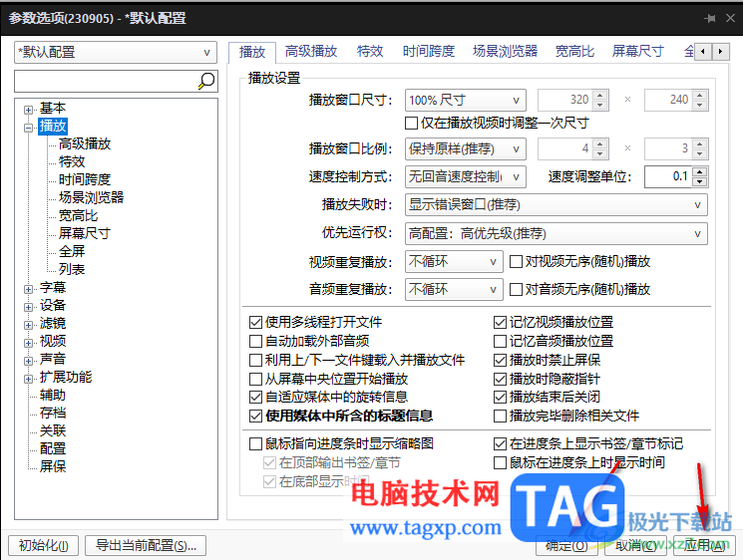Click the search magnifier icon

click(x=206, y=81)
